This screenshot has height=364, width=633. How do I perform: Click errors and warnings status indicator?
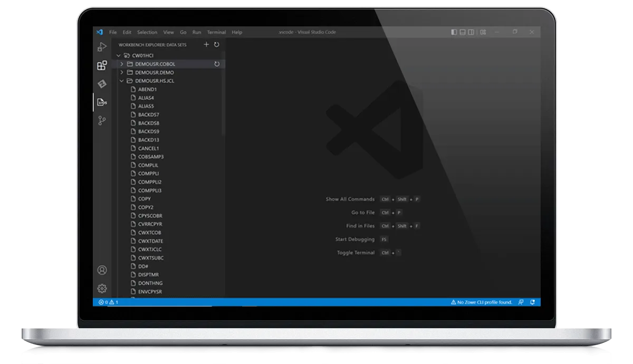click(x=109, y=302)
